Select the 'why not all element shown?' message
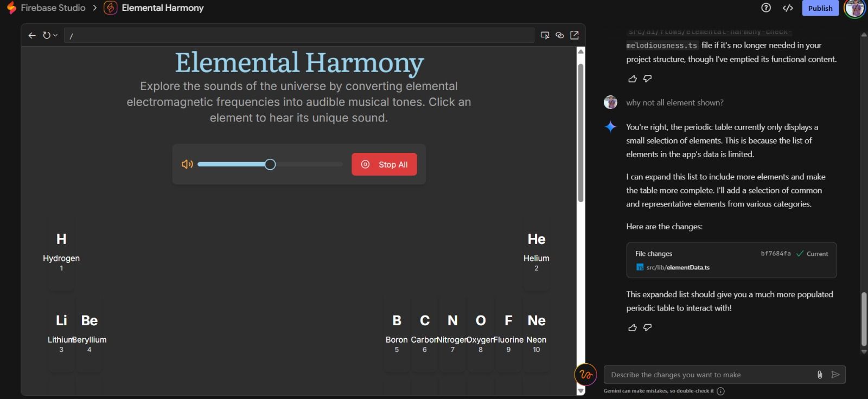Screen dimensions: 868x399 (x=674, y=102)
